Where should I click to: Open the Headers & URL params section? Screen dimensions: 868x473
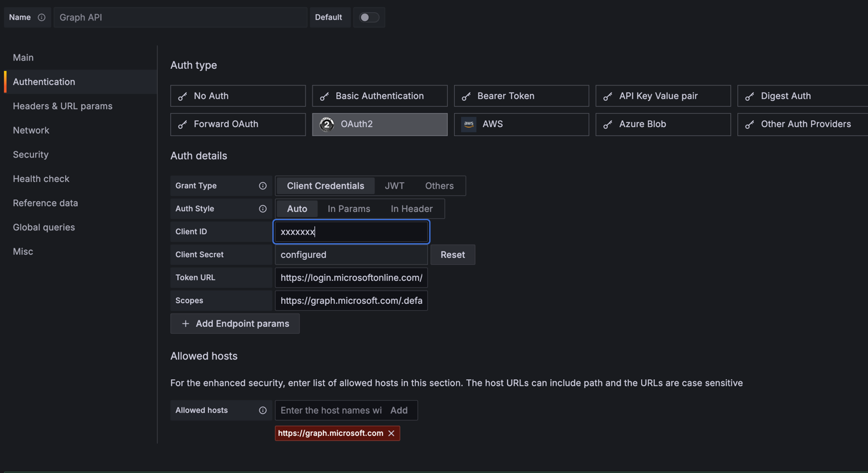[x=63, y=106]
